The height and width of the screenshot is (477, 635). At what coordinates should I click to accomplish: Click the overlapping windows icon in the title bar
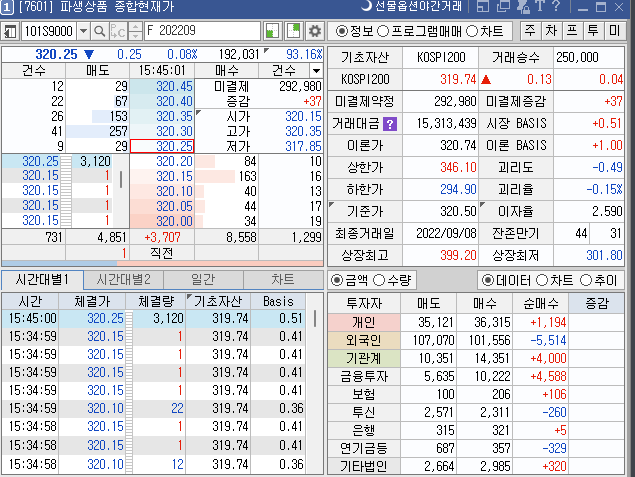pos(503,6)
